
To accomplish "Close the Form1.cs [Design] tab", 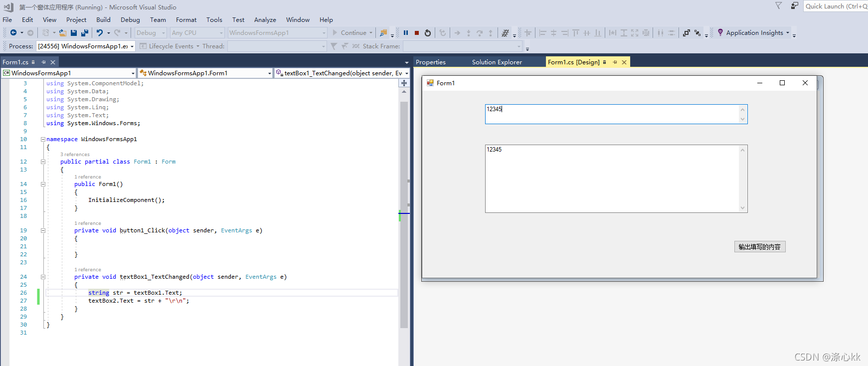I will click(624, 62).
